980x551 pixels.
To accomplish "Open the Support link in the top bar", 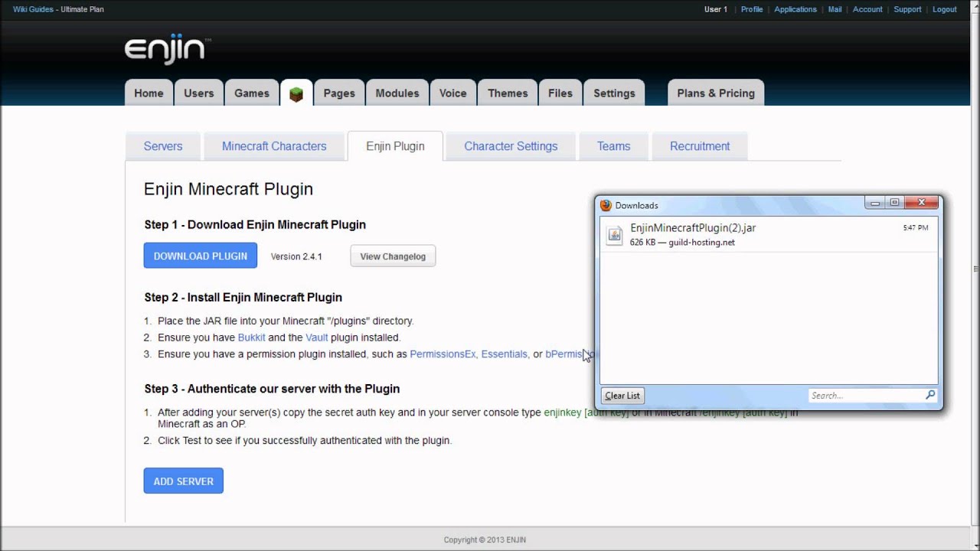I will pyautogui.click(x=907, y=9).
